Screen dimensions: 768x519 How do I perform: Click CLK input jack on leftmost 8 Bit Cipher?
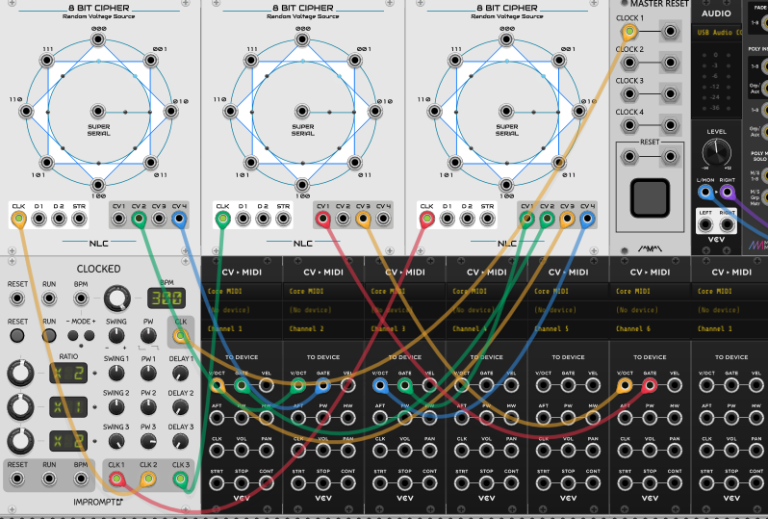pyautogui.click(x=19, y=218)
